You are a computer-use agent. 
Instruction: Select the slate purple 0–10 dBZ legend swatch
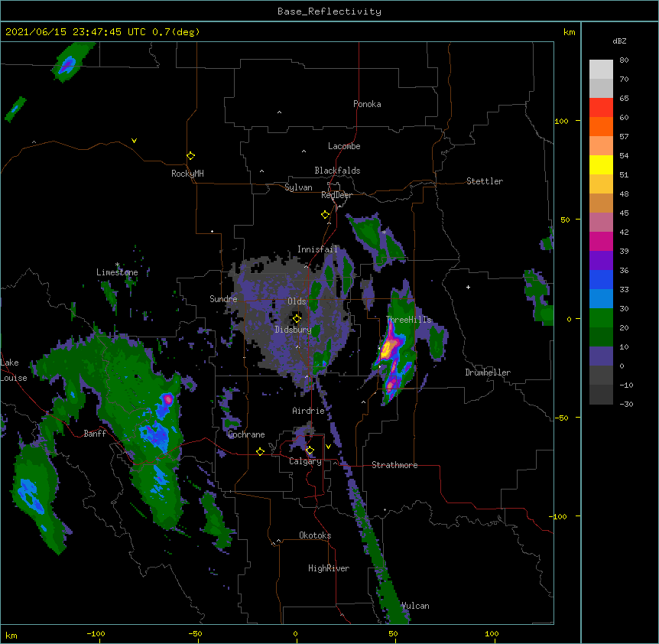(x=601, y=356)
